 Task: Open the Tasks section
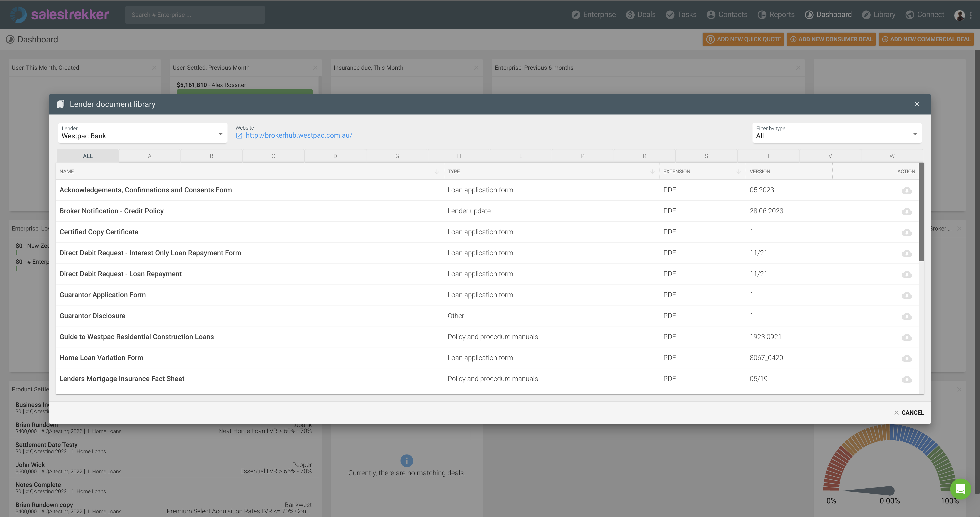pos(681,14)
